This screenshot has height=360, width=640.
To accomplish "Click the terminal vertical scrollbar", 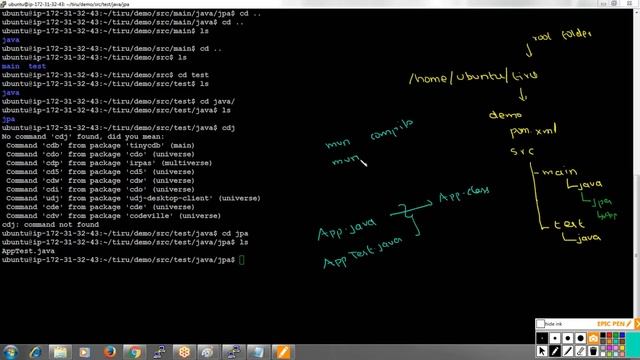I will (636, 163).
